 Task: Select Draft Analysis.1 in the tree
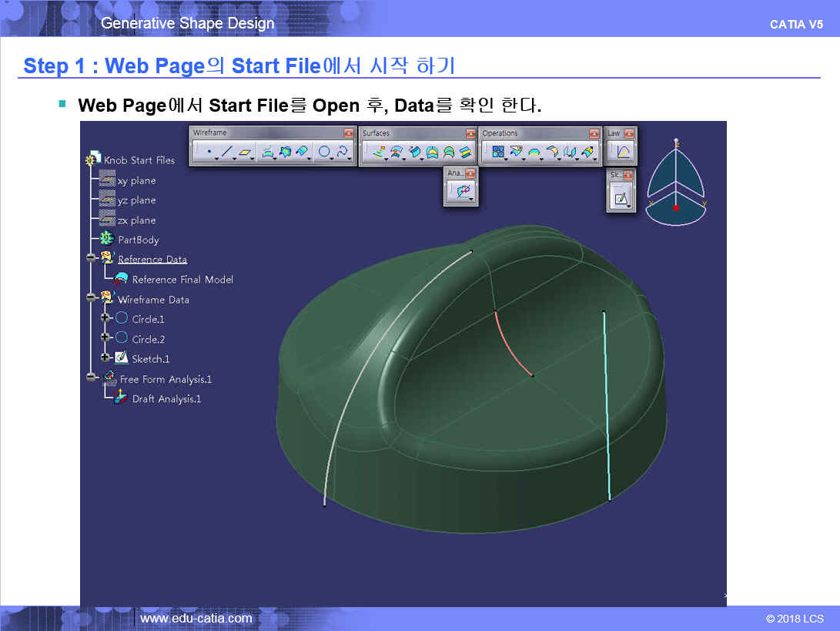point(166,398)
